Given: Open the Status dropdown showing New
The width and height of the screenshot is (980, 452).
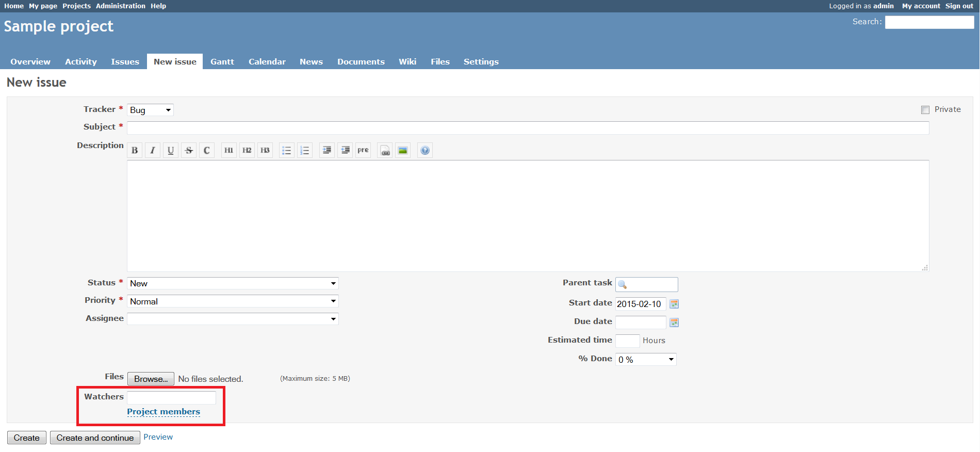Looking at the screenshot, I should pos(233,283).
